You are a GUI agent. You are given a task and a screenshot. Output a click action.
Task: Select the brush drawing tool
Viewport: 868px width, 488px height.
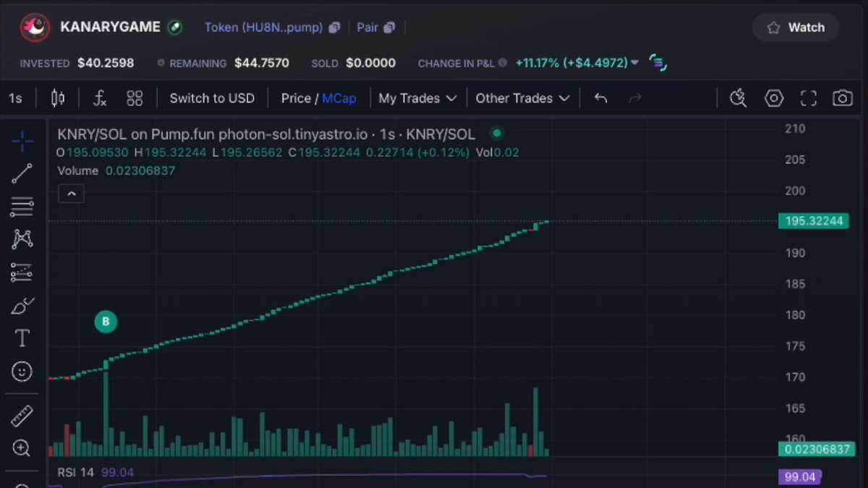tap(22, 305)
